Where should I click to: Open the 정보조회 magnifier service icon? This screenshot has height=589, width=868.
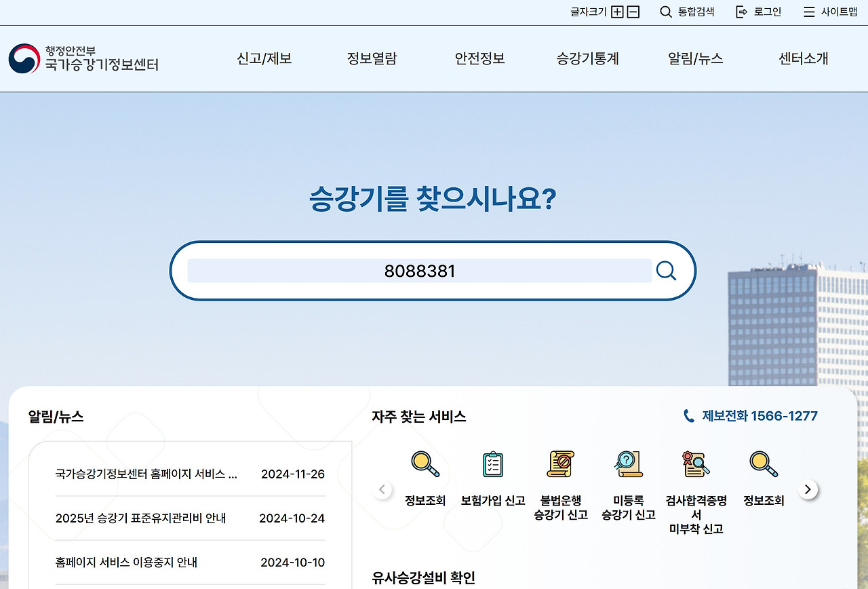[425, 464]
